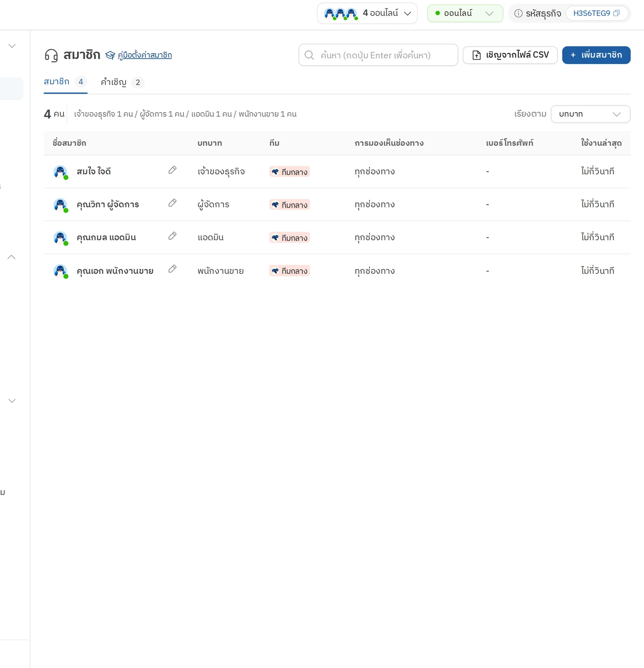The width and height of the screenshot is (644, 668).
Task: Expand top sidebar chevron
Action: click(12, 46)
